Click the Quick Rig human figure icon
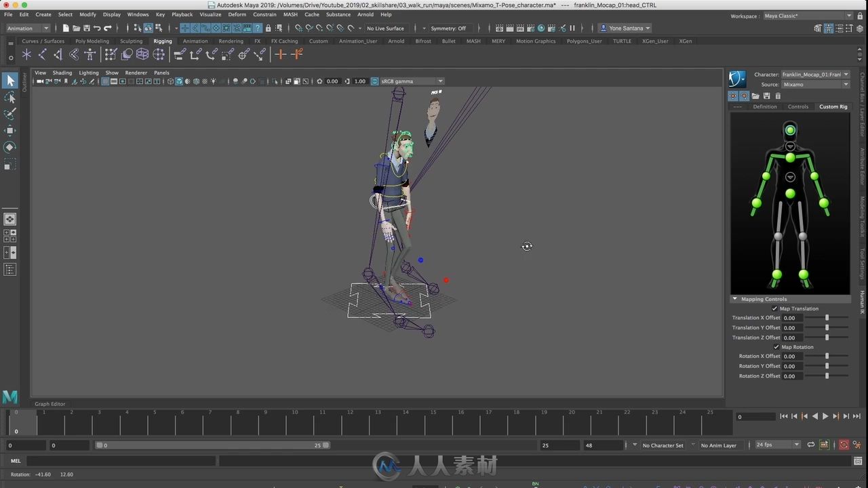This screenshot has height=488, width=868. pyautogui.click(x=90, y=54)
